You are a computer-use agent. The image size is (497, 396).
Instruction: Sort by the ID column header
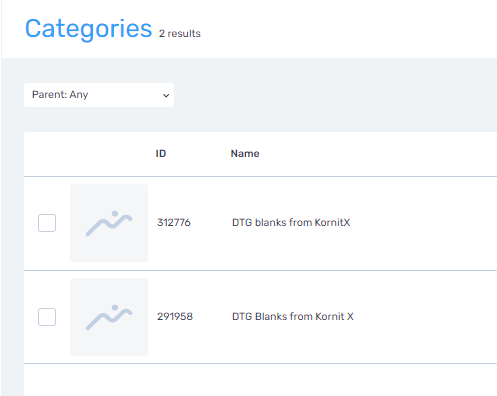click(161, 154)
